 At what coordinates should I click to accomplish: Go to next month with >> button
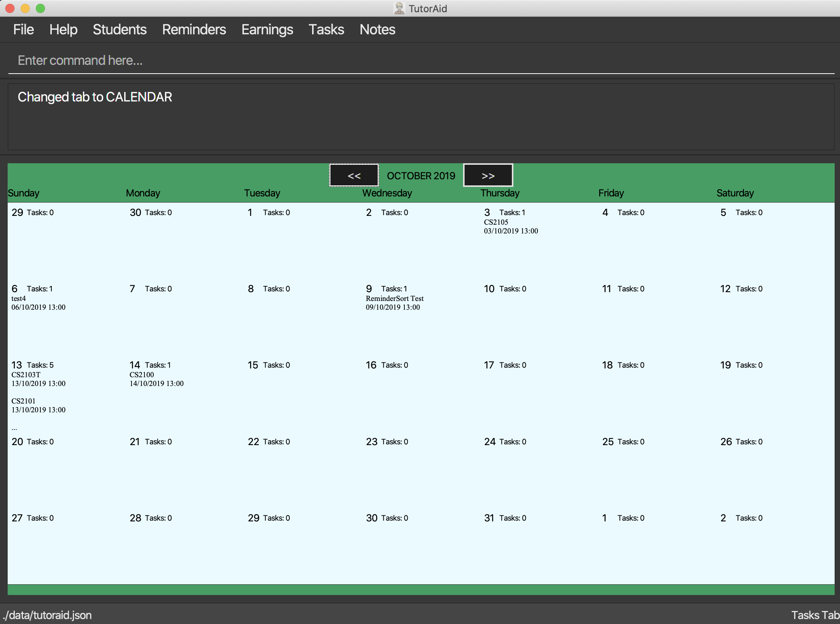point(488,175)
